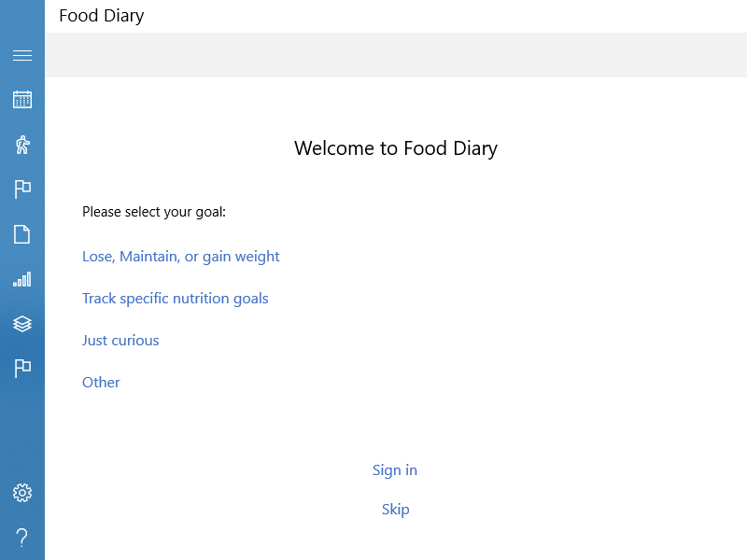Open the hamburger navigation menu
Viewport: 747px width, 560px height.
[22, 56]
